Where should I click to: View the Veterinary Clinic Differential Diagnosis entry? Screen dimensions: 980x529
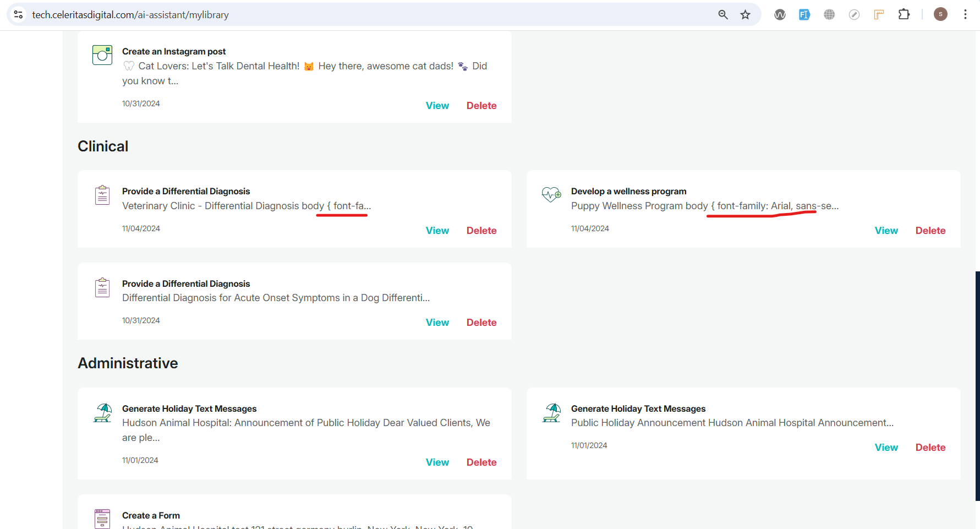click(437, 231)
